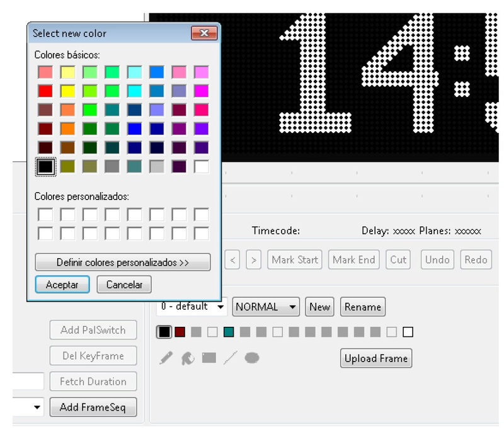
Task: Click the 'Planes: xxxxxx' text
Action: pos(450,230)
